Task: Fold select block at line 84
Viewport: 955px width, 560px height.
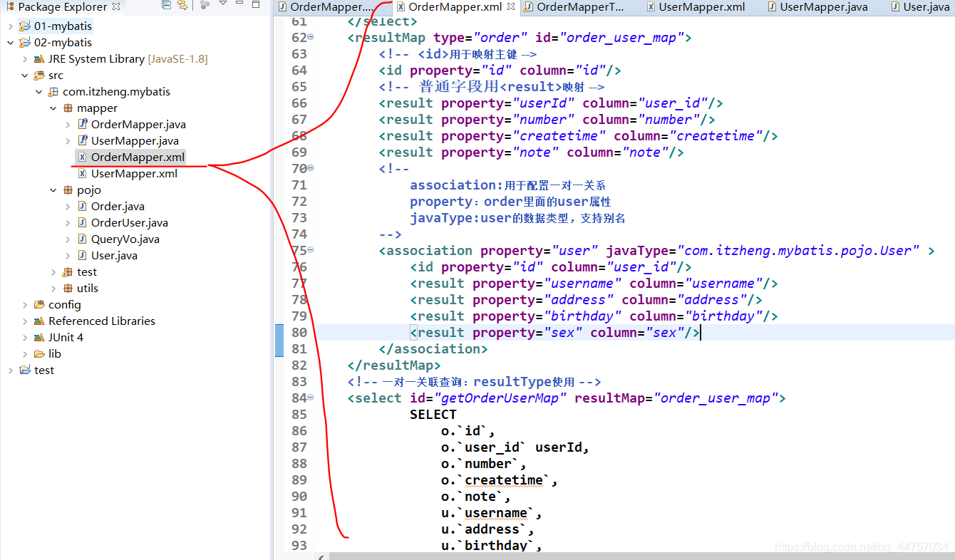Action: 310,398
